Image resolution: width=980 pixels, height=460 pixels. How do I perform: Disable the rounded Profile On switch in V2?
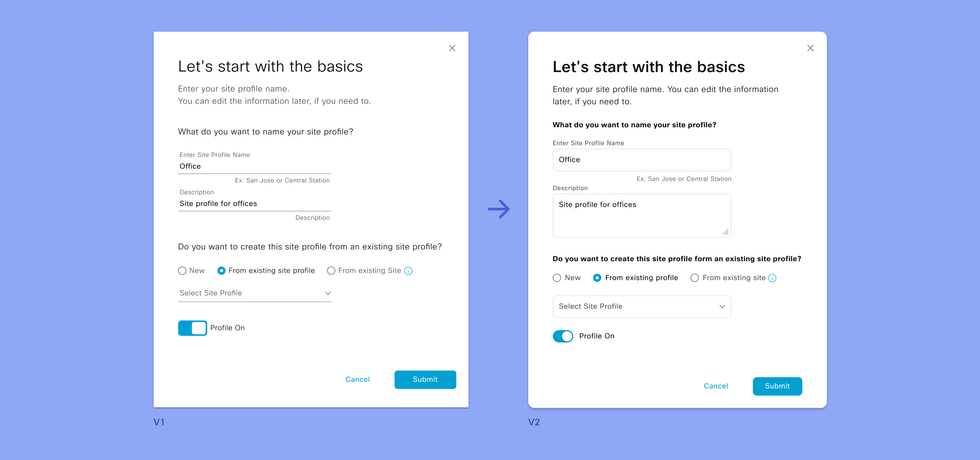click(563, 336)
